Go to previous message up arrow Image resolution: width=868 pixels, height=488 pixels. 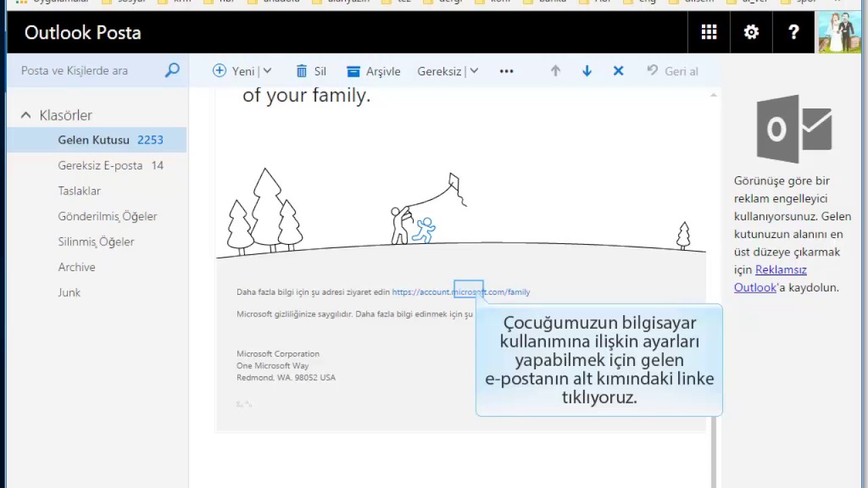click(555, 71)
